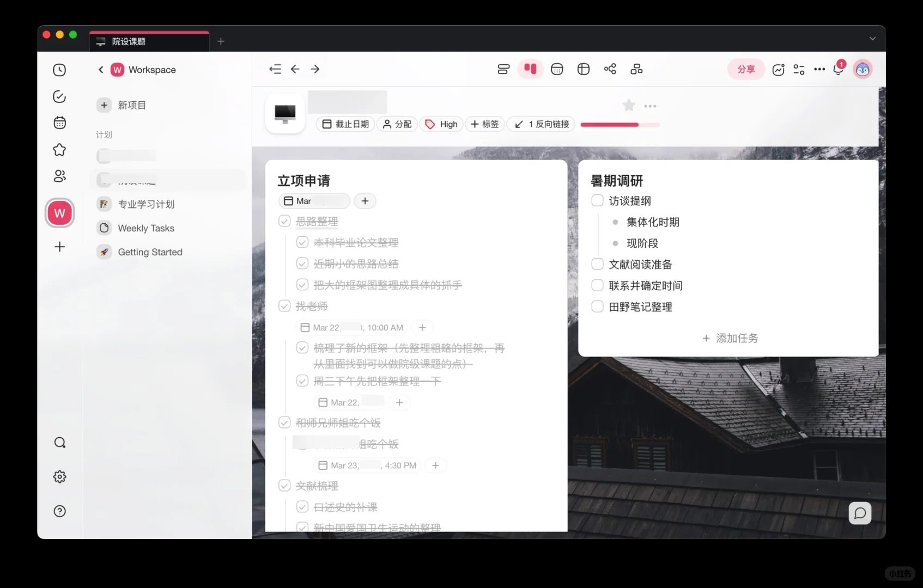
Task: Adjust the progress bar in the header
Action: (x=620, y=125)
